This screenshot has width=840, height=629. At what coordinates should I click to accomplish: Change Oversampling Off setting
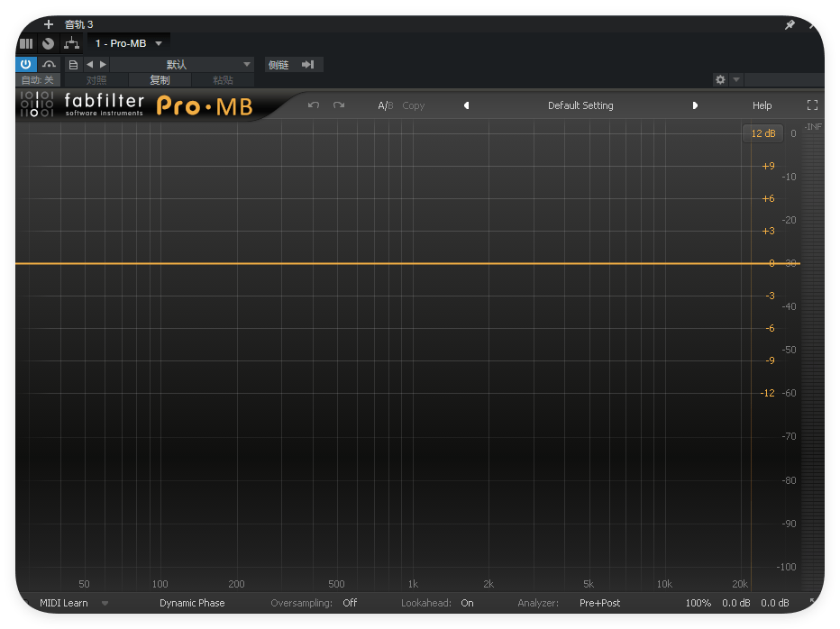coord(350,603)
